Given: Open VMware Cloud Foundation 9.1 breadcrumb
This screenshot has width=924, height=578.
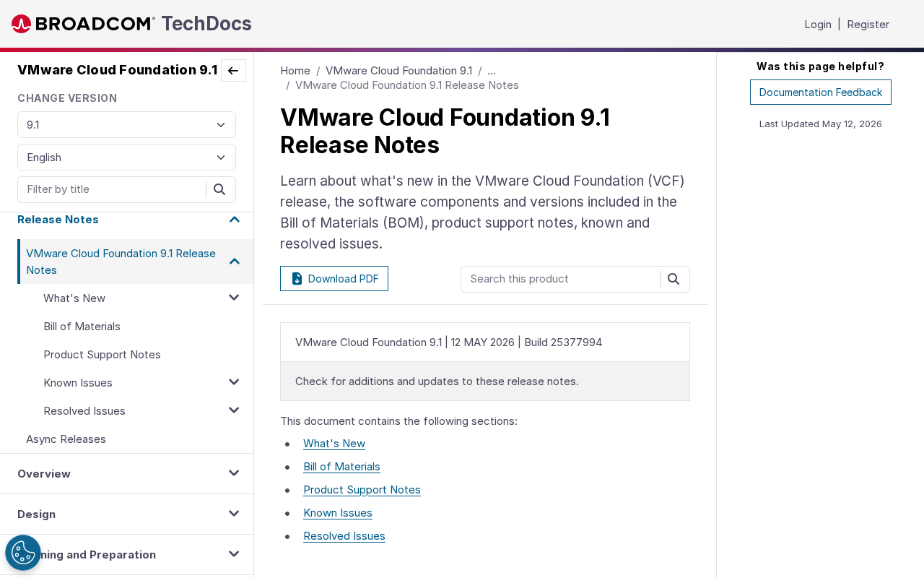Looking at the screenshot, I should point(399,71).
